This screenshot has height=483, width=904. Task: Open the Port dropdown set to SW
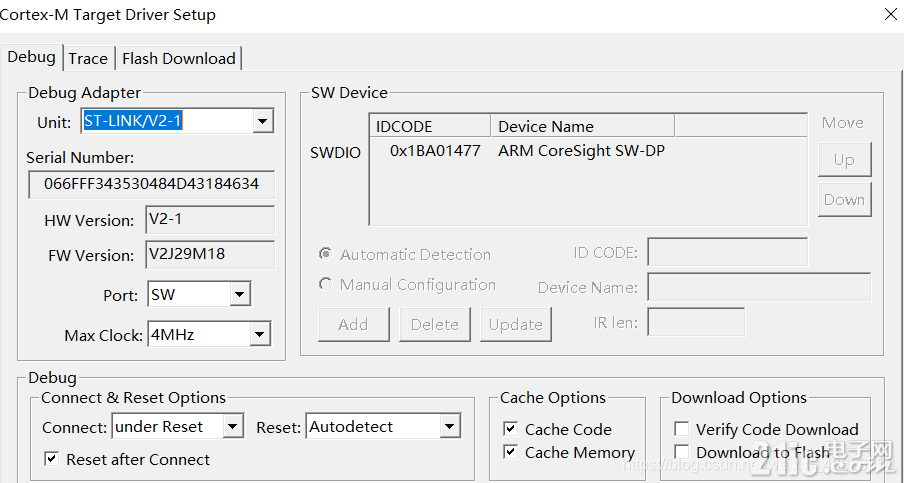(x=239, y=295)
